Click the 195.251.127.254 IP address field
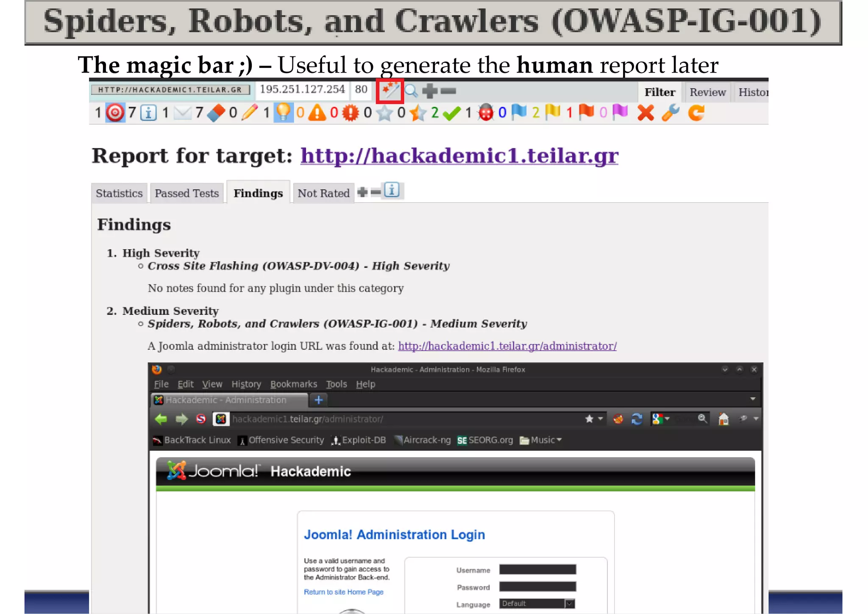The height and width of the screenshot is (614, 868). click(302, 89)
